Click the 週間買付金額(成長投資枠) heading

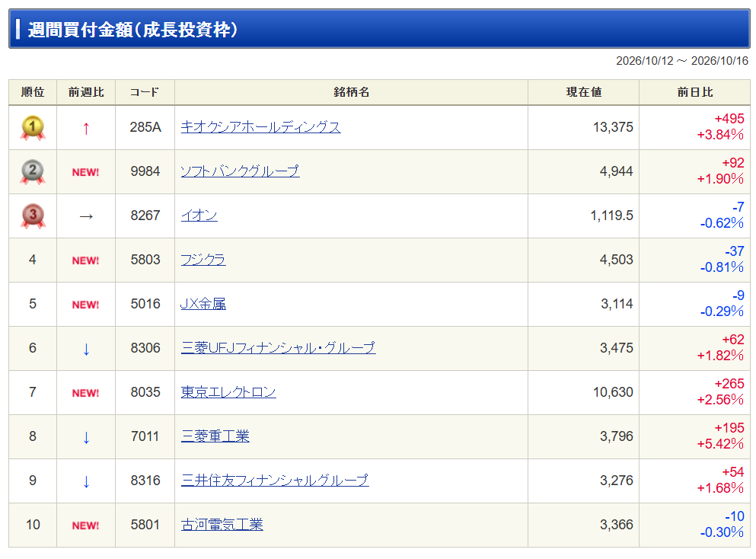(x=132, y=30)
